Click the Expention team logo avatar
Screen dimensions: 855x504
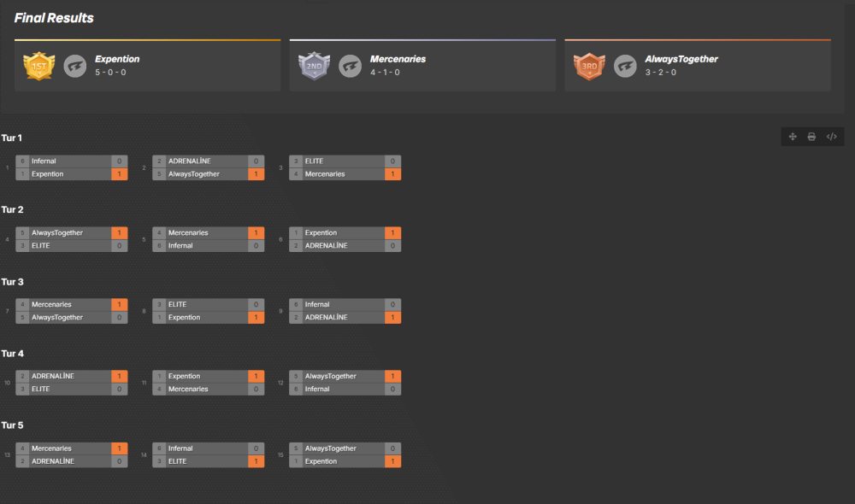[x=75, y=66]
